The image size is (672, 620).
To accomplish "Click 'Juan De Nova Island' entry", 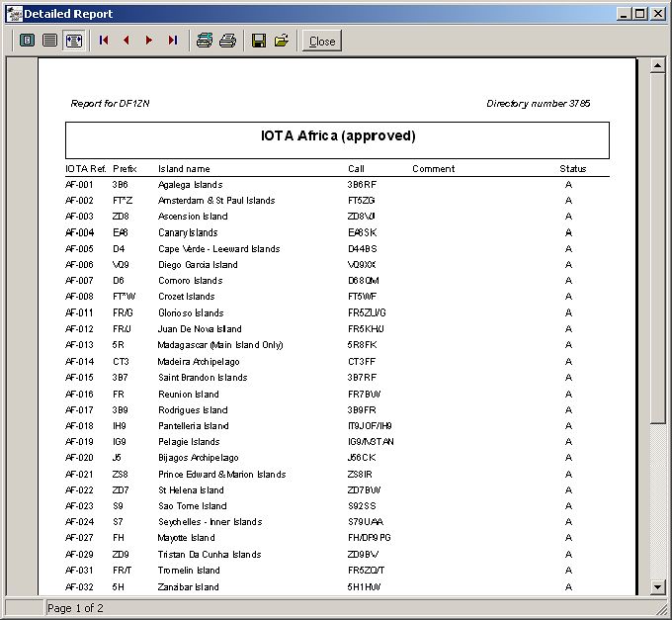I will click(x=200, y=329).
